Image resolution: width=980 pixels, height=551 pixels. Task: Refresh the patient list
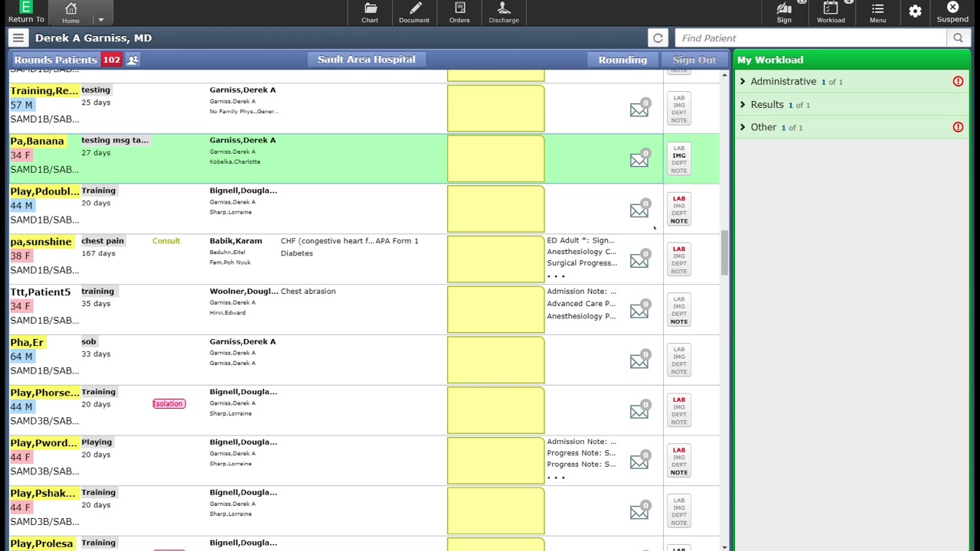(x=658, y=37)
